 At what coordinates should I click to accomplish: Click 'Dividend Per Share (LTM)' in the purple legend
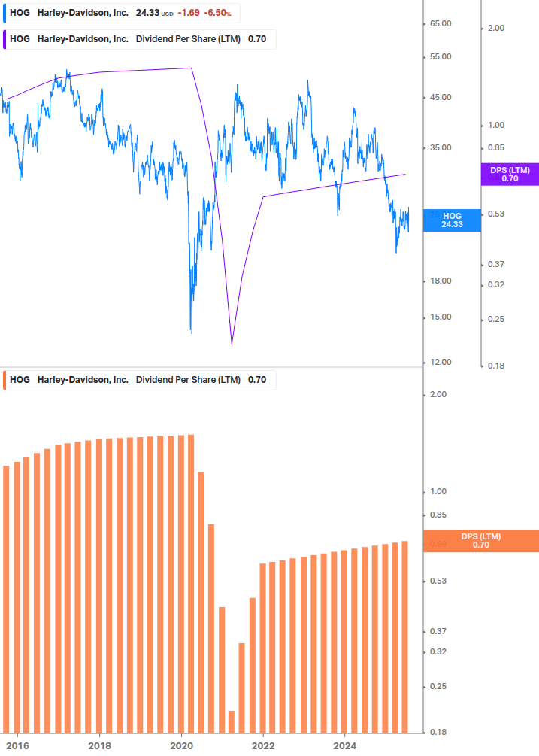click(188, 40)
